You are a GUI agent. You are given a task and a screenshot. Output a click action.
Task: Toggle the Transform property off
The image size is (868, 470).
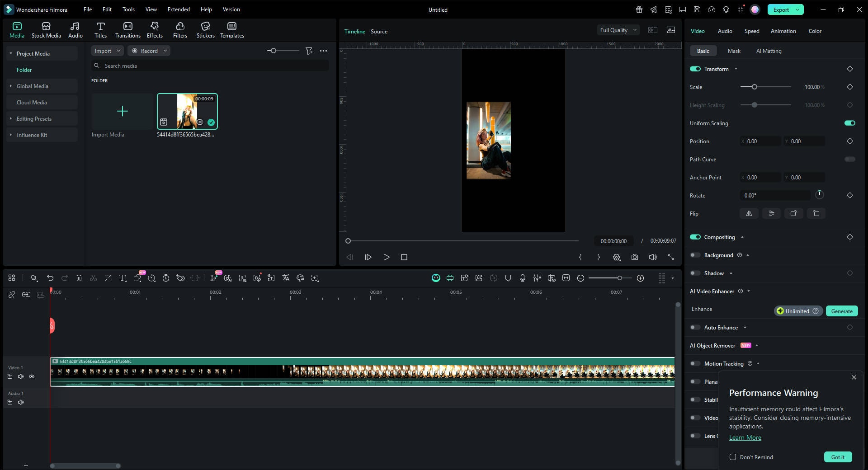[695, 69]
